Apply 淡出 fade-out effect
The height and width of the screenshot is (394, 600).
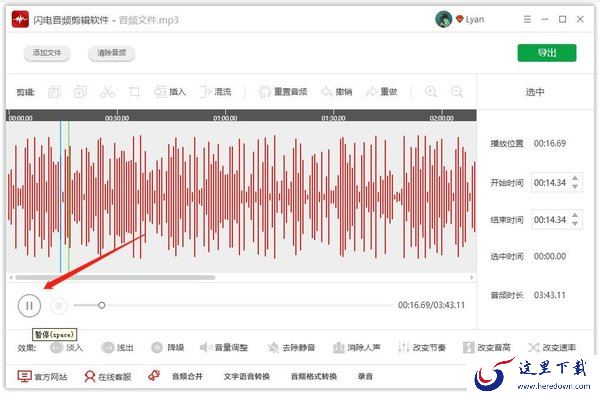pos(117,347)
